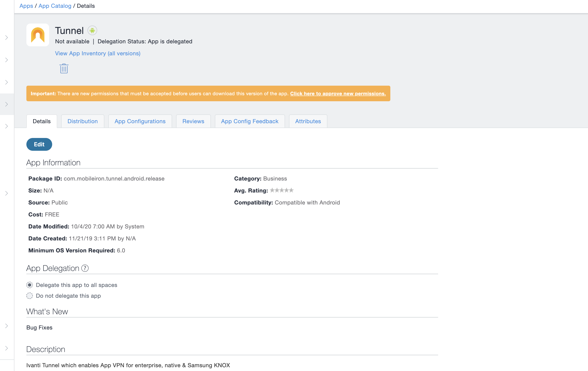Expand the topmost left sidebar chevron

(6, 38)
